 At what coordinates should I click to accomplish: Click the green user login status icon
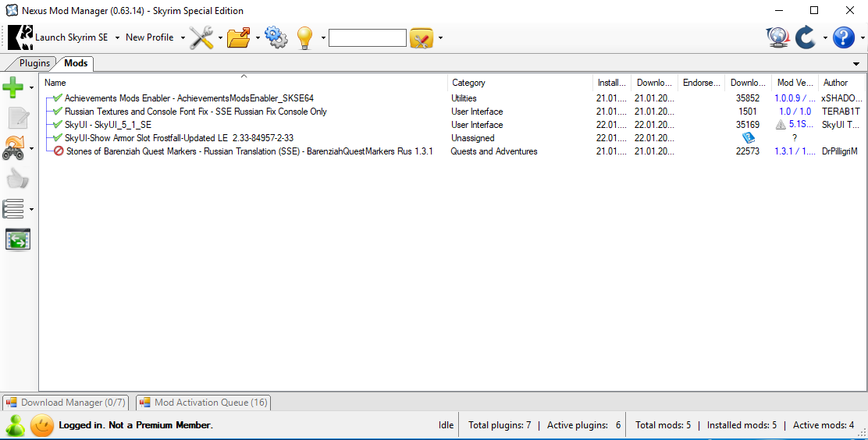14,425
